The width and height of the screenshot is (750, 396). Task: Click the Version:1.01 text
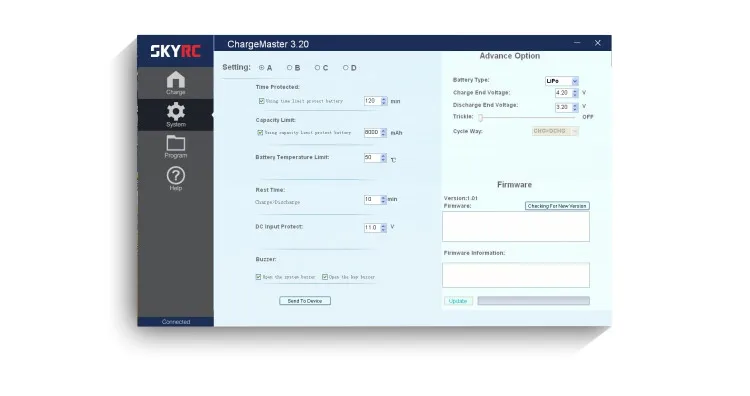(x=460, y=198)
